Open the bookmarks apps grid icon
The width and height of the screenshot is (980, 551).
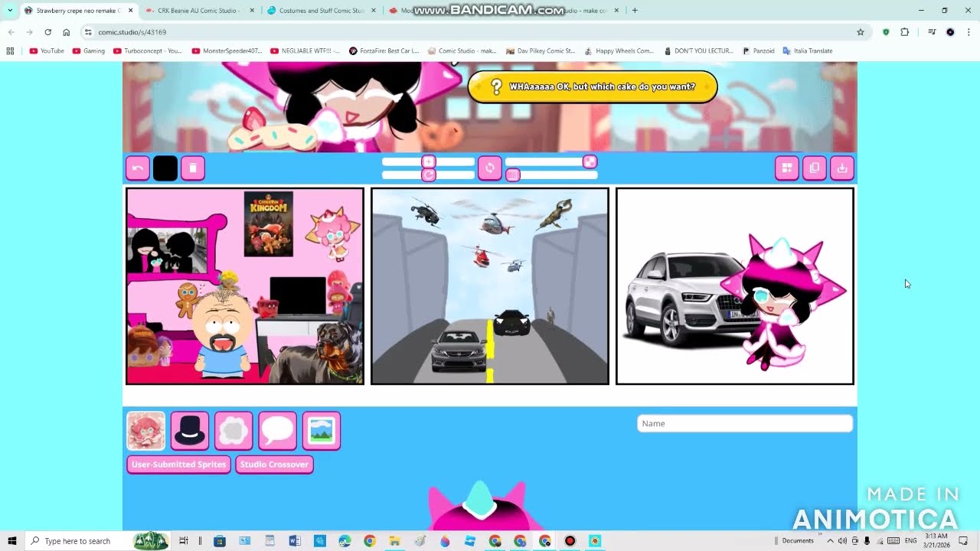tap(10, 51)
